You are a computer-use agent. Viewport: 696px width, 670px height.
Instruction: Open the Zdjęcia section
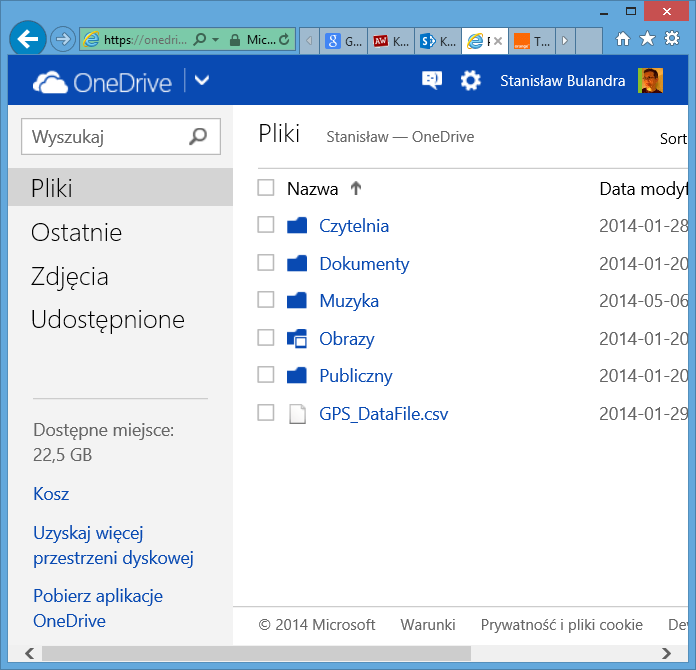tap(70, 277)
